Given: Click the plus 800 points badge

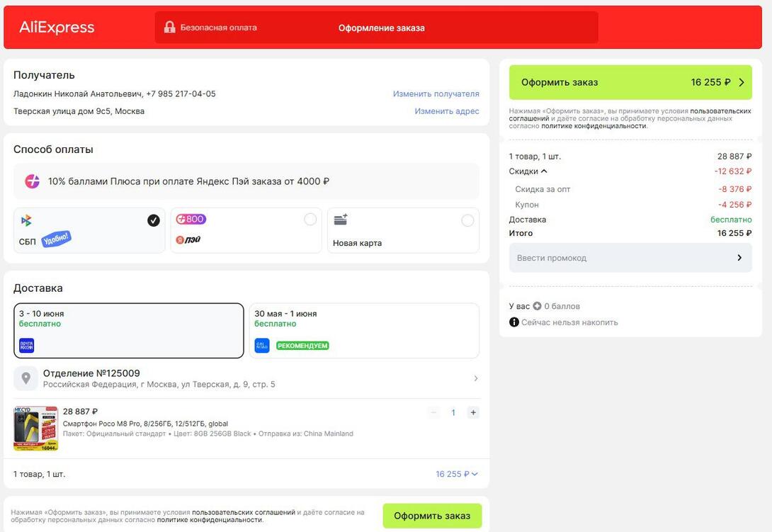Looking at the screenshot, I should (191, 219).
